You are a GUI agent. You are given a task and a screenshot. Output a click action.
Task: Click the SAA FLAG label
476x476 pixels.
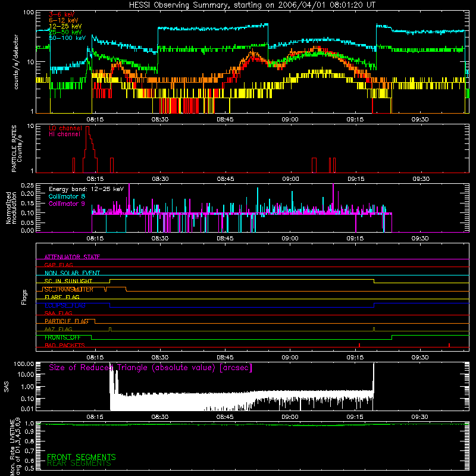[58, 313]
